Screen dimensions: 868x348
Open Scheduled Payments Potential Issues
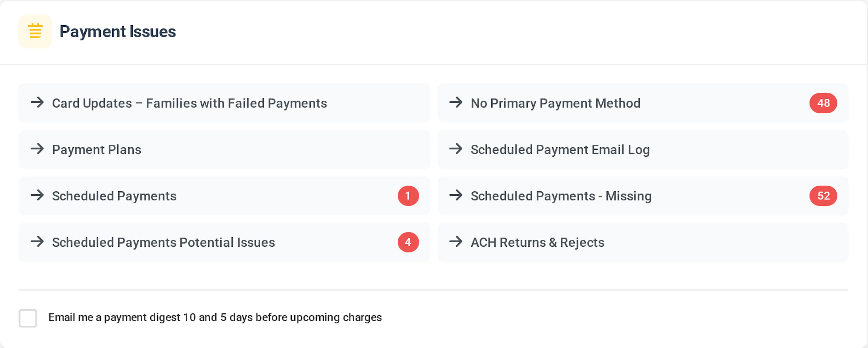tap(224, 242)
